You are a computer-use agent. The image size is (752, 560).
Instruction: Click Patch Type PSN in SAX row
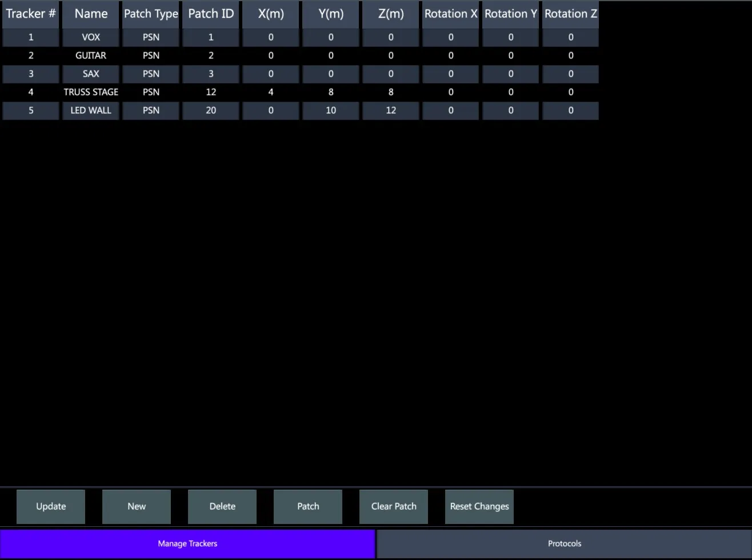(151, 74)
